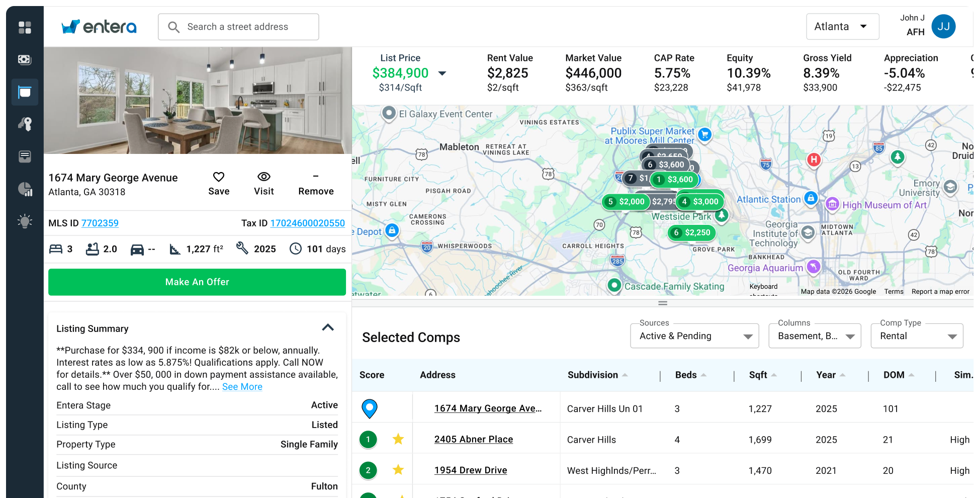The height and width of the screenshot is (498, 980).
Task: Click the Rent Value $2,825 figure
Action: coord(507,73)
